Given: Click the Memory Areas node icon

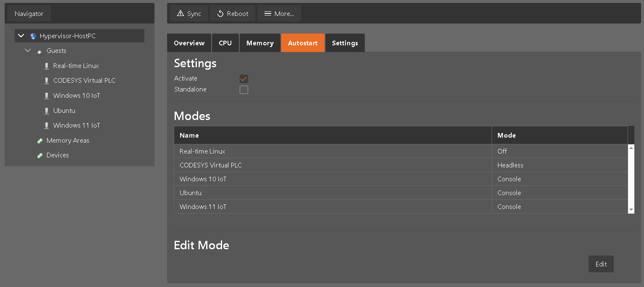Looking at the screenshot, I should coord(39,140).
